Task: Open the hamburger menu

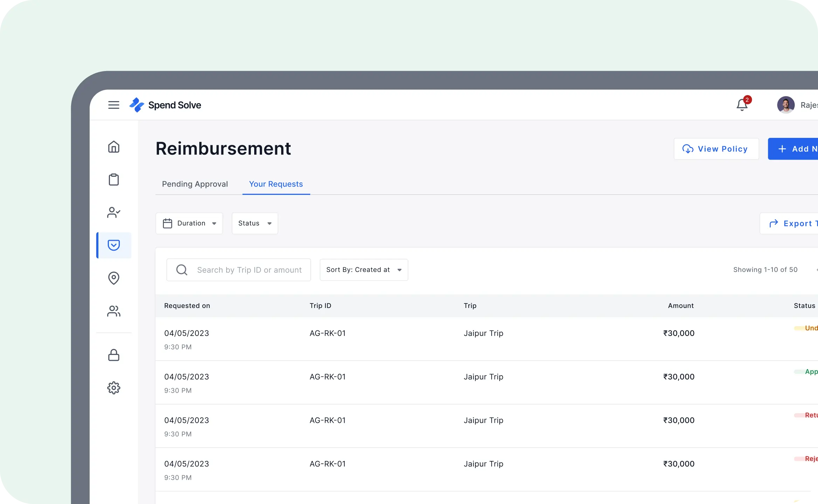Action: click(x=113, y=105)
